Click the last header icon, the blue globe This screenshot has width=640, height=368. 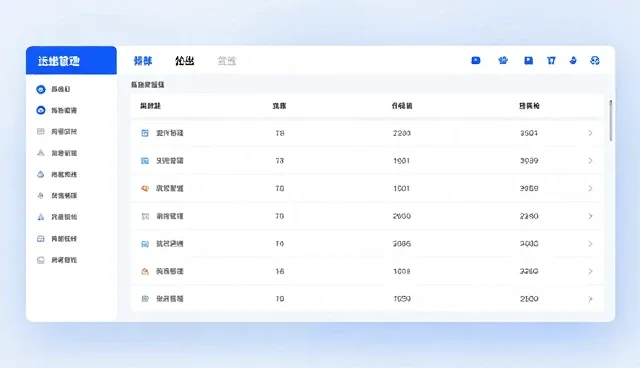[595, 60]
